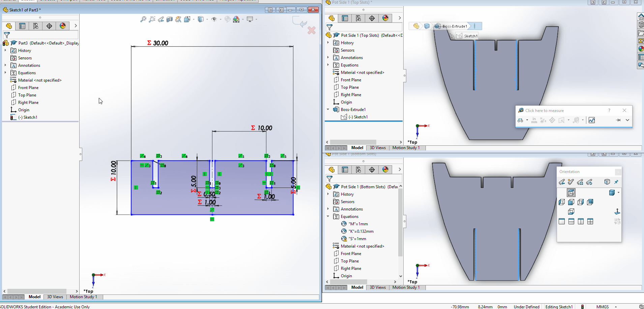
Task: Click Zoom to Fit in Part3 view toolbar
Action: [x=143, y=19]
